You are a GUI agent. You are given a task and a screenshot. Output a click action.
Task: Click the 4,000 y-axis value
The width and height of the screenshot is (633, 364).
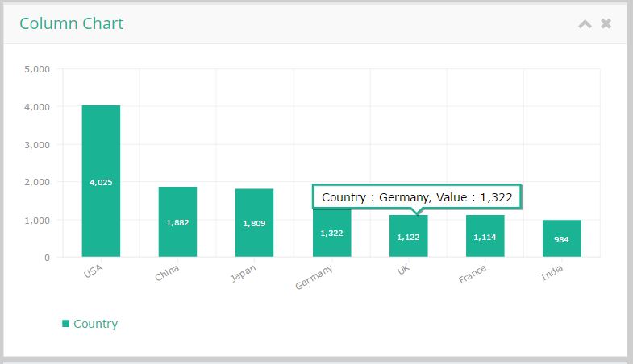tap(37, 107)
